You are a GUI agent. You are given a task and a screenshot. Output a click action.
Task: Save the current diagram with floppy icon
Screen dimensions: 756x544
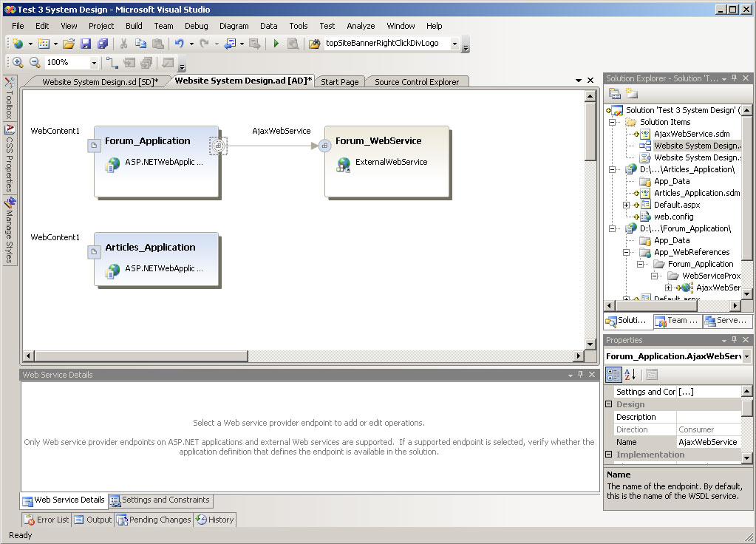pos(86,44)
